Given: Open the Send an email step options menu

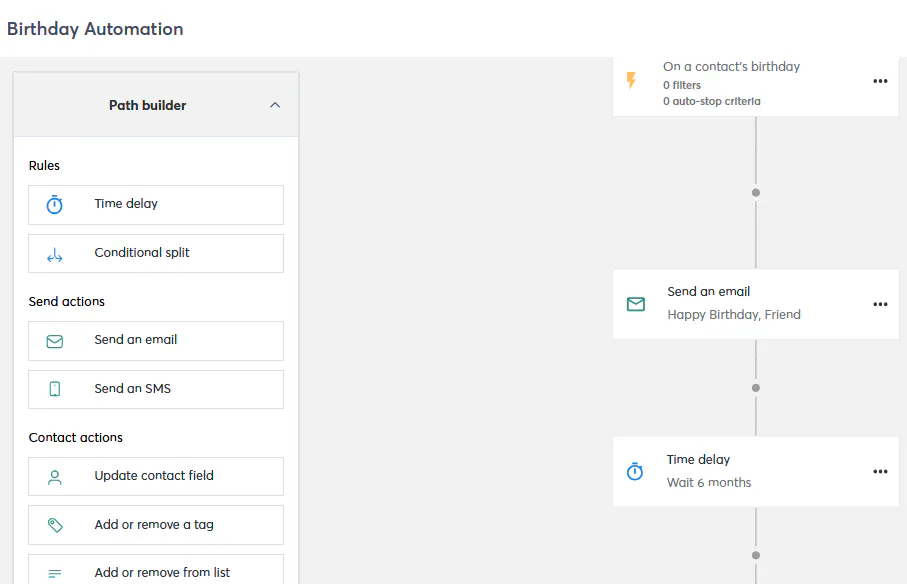Looking at the screenshot, I should pyautogui.click(x=880, y=304).
